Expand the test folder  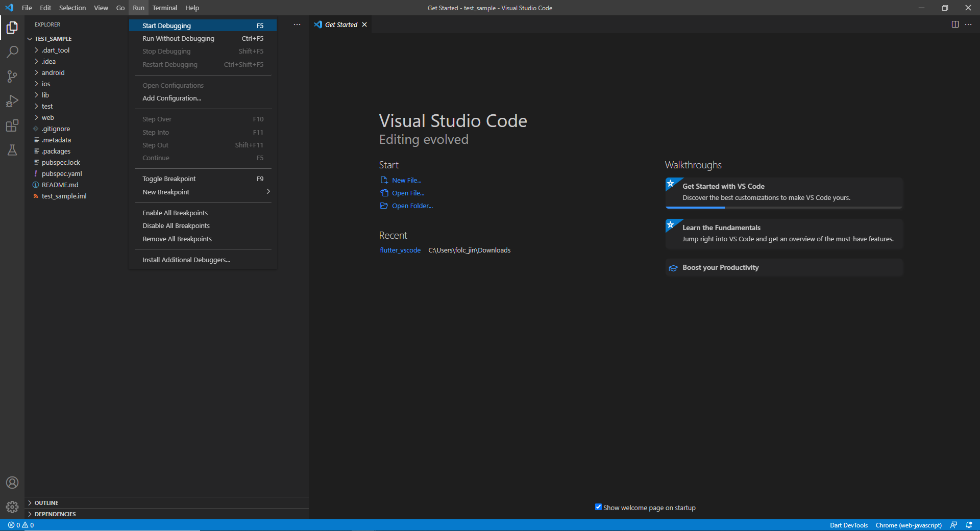pos(36,106)
